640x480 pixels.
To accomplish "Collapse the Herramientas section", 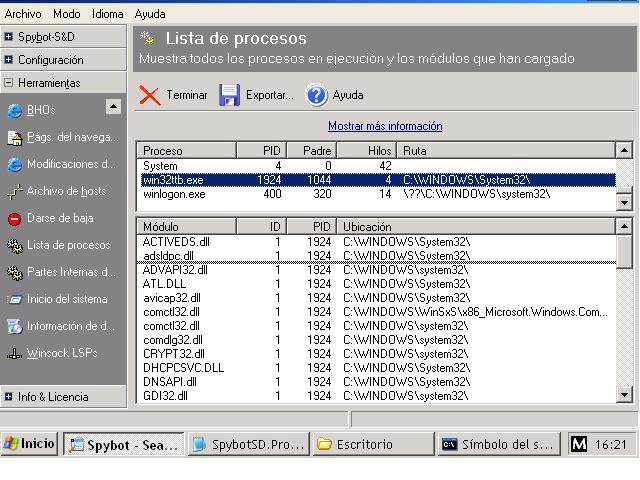I will click(x=63, y=83).
